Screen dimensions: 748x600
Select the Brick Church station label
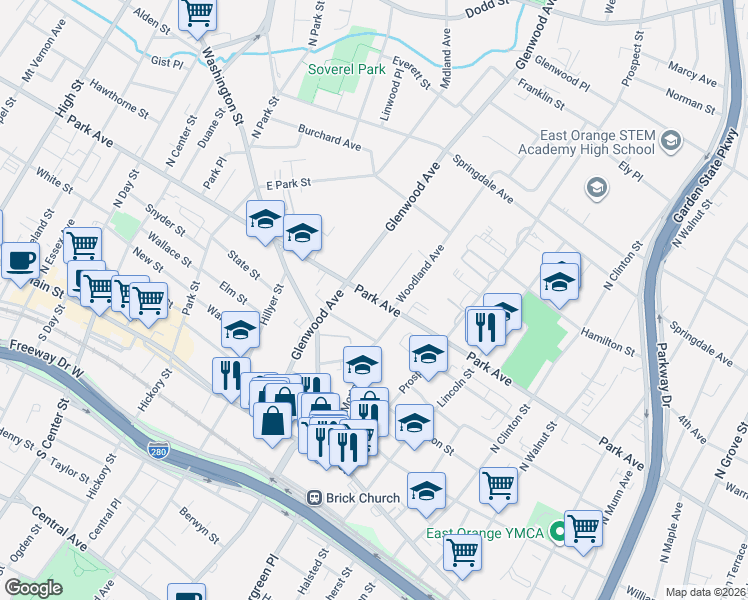(x=363, y=498)
